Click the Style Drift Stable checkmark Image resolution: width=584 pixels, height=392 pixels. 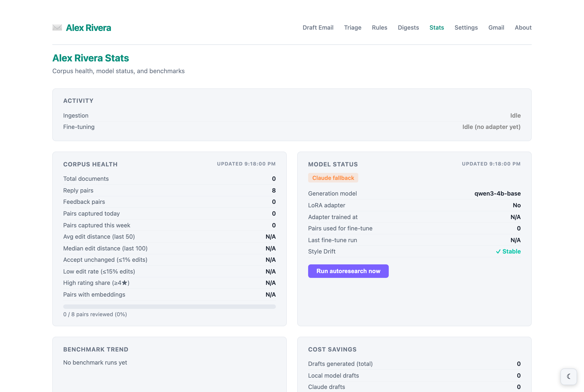pos(508,251)
